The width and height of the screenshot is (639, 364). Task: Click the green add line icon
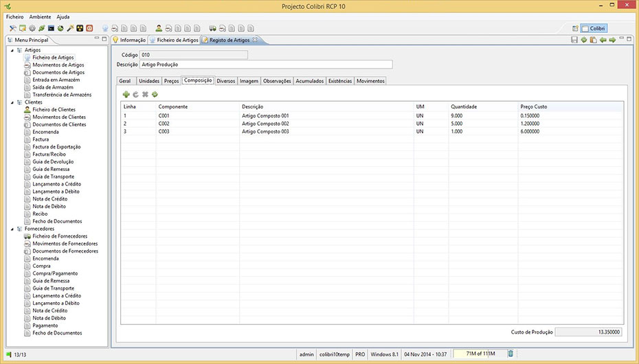pyautogui.click(x=126, y=94)
